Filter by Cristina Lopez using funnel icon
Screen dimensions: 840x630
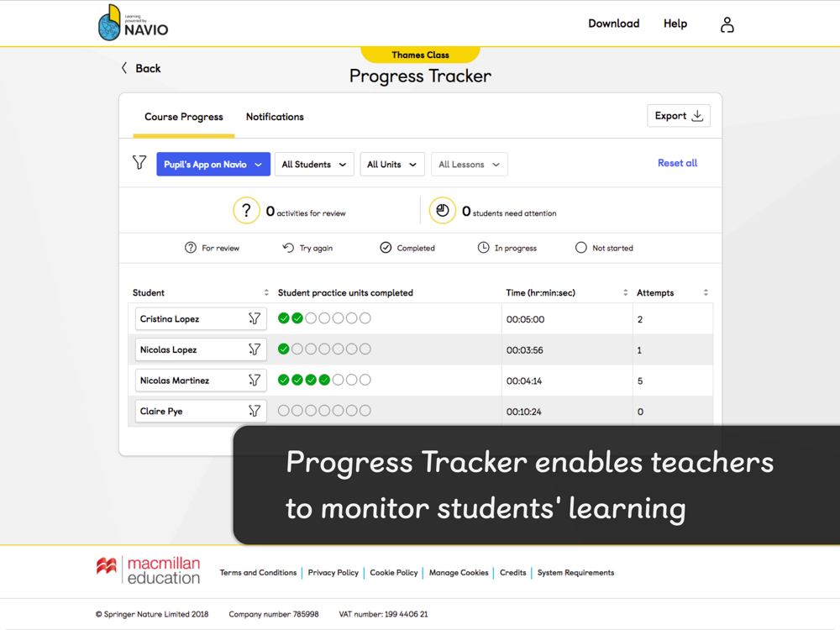click(255, 319)
